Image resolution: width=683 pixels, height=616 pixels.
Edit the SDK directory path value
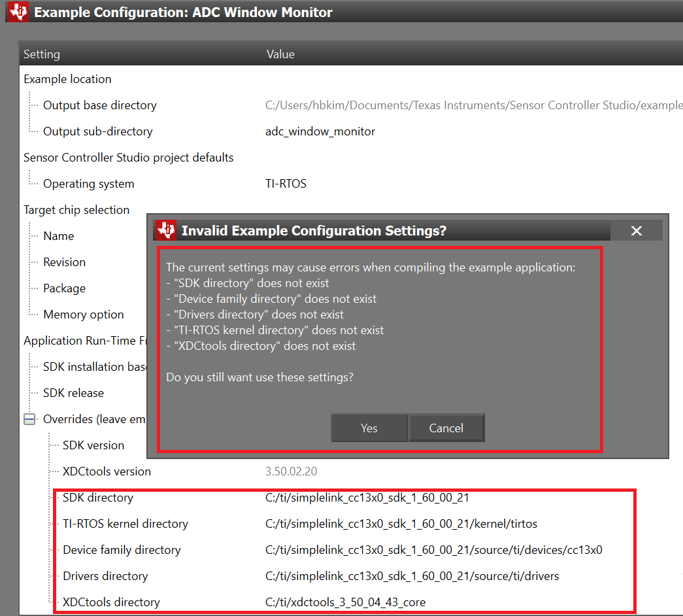tap(367, 498)
